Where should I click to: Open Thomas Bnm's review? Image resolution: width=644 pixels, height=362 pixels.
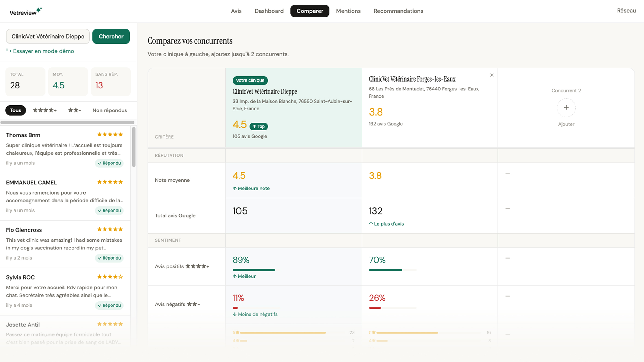[65, 149]
